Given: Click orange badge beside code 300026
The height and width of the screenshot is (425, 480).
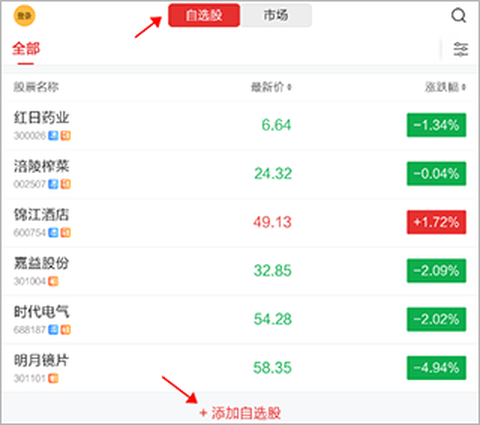Looking at the screenshot, I should (x=65, y=135).
